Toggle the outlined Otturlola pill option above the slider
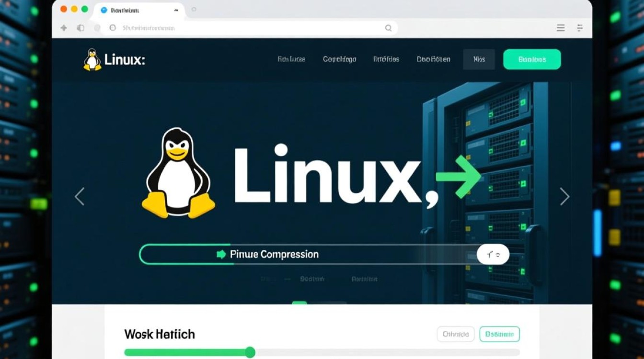 455,334
